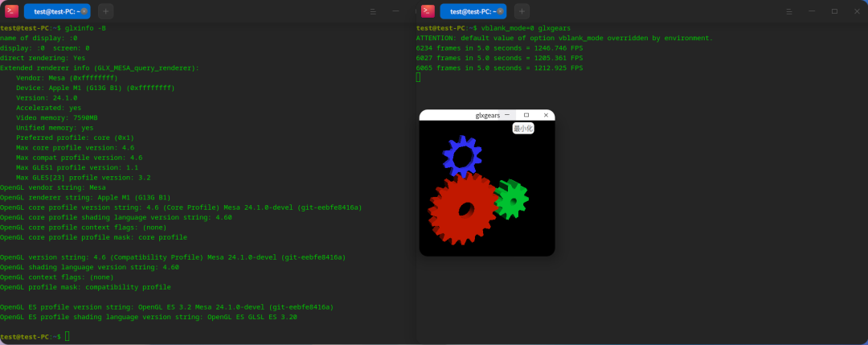Minimize the left terminal window
868x345 pixels.
click(x=395, y=11)
